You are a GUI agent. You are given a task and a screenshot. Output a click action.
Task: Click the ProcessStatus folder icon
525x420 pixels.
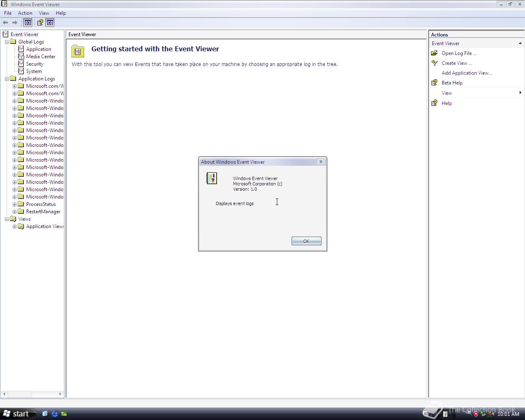[x=21, y=204]
